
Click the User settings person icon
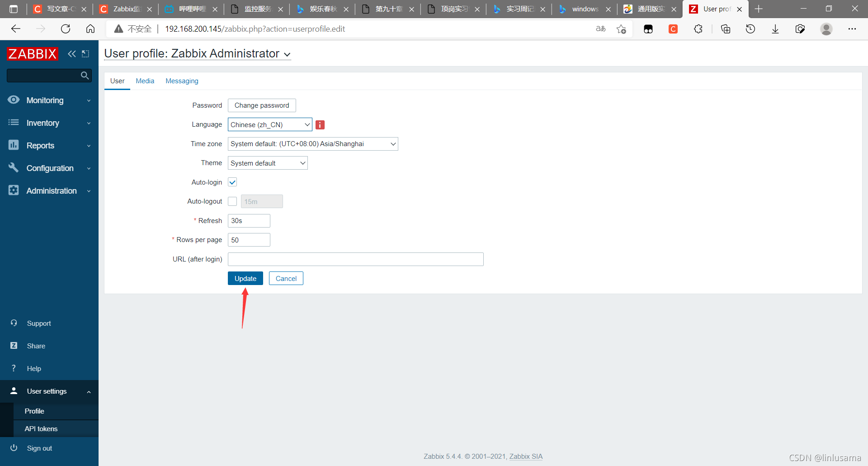[14, 391]
